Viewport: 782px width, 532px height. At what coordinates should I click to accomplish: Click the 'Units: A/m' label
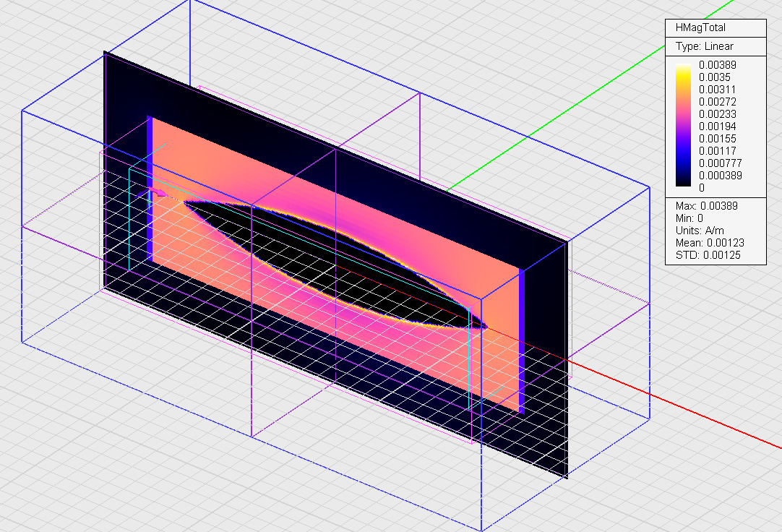pyautogui.click(x=699, y=231)
